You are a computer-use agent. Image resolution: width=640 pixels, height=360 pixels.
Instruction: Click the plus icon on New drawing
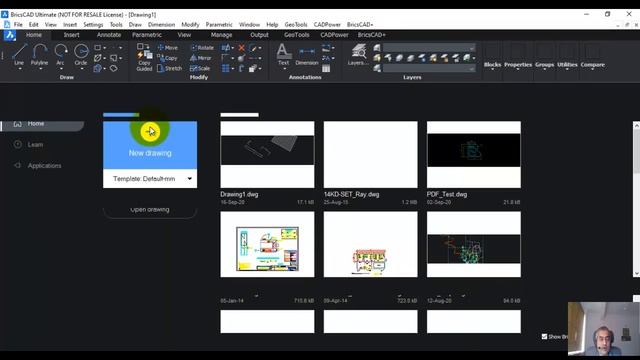point(149,131)
